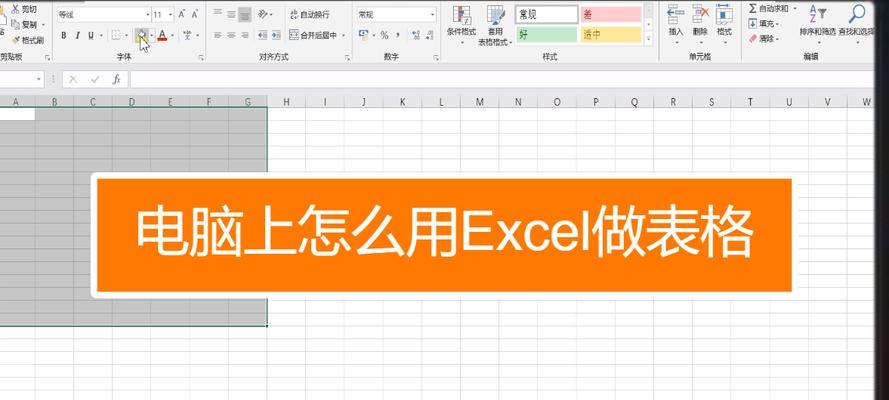The image size is (889, 400).
Task: Click the Cut (剪切) scissors button
Action: click(x=23, y=10)
